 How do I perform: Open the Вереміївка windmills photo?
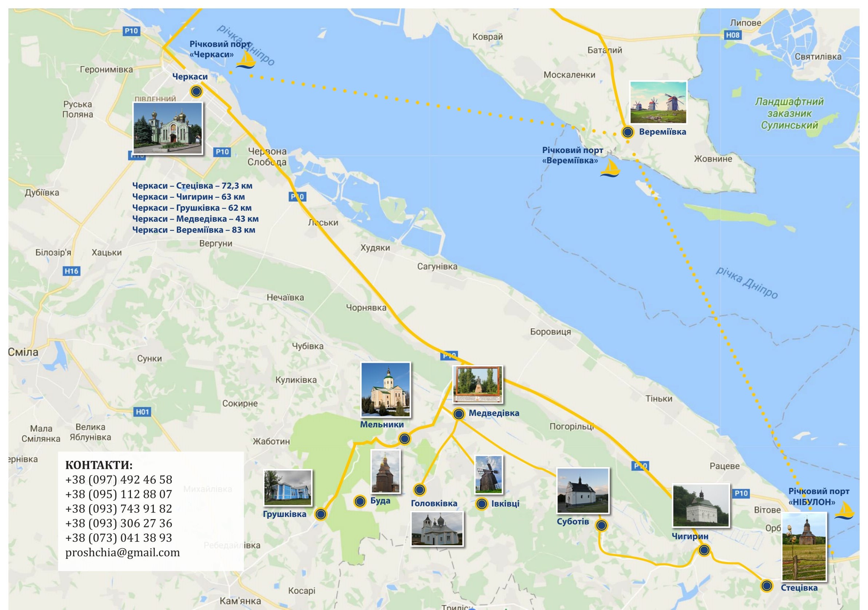[658, 103]
